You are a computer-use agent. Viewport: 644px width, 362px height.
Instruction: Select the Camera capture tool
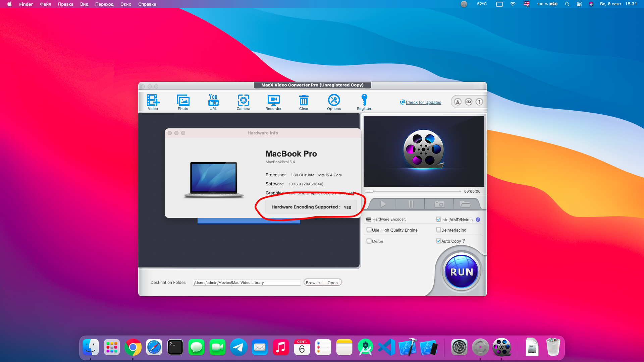[243, 101]
